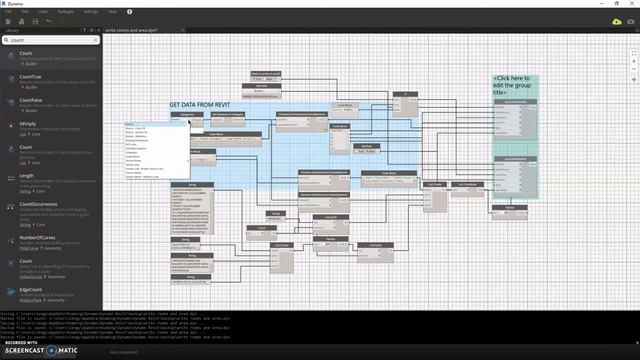Click the canvas zoom out button
The image size is (640, 360).
(634, 69)
